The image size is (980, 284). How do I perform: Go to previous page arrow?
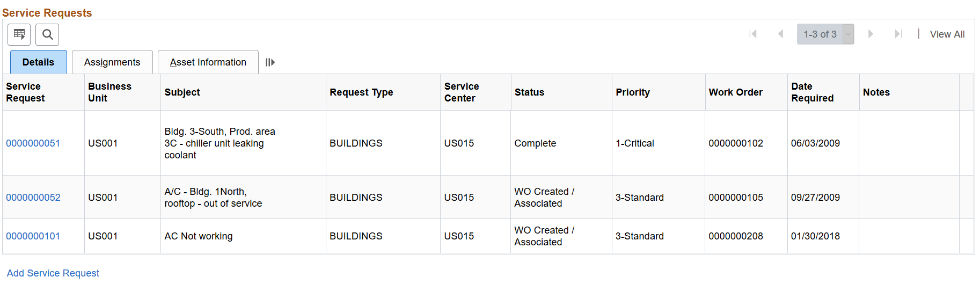[x=780, y=34]
